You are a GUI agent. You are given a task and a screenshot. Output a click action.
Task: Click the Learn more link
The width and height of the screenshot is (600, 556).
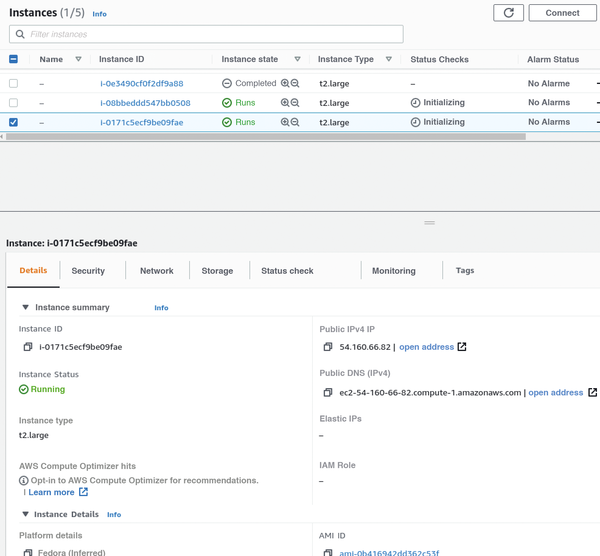coord(51,492)
